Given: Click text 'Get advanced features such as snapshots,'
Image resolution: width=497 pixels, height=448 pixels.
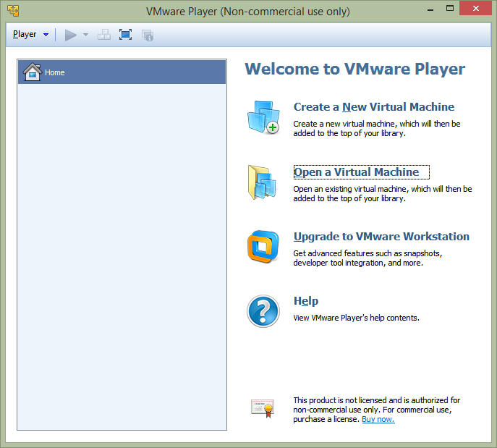Looking at the screenshot, I should tap(368, 253).
